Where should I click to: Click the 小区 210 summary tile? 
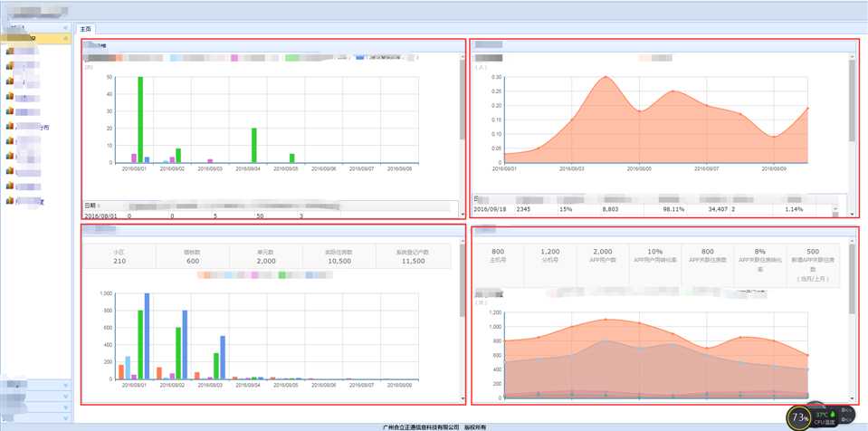click(x=119, y=256)
